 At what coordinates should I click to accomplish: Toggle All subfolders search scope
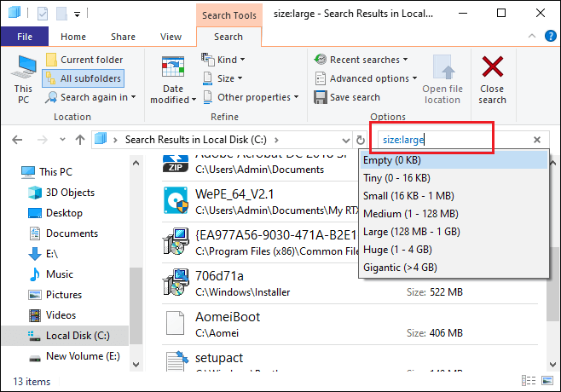[84, 78]
